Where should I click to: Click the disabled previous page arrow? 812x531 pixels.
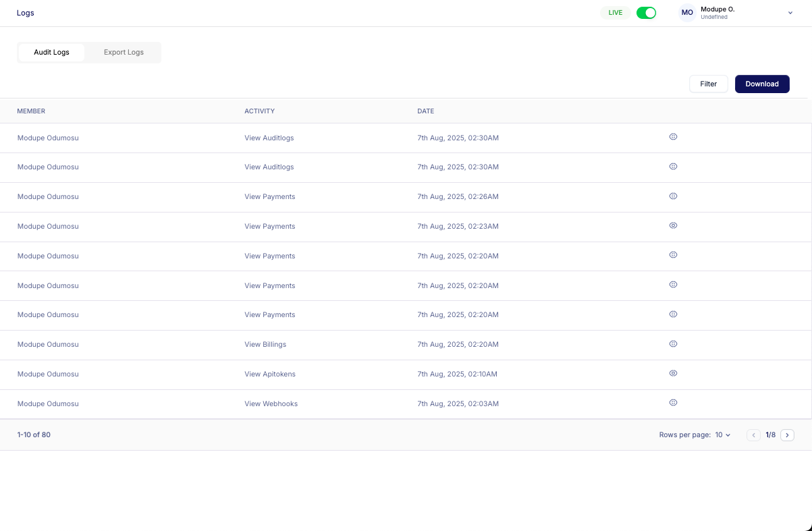pyautogui.click(x=753, y=435)
